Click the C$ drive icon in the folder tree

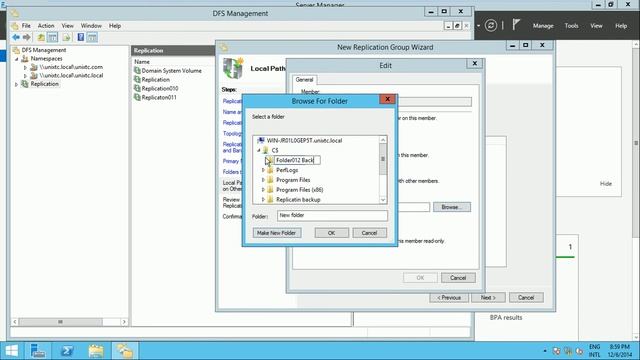coord(266,150)
